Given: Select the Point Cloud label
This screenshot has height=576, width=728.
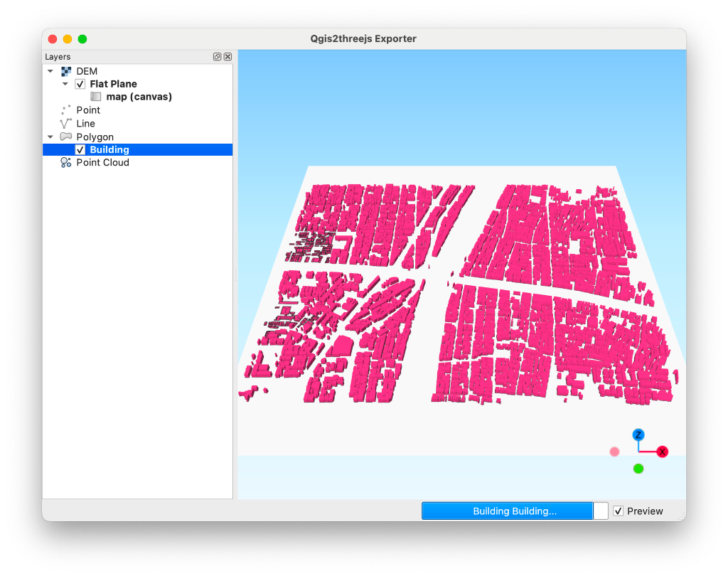Looking at the screenshot, I should point(102,163).
